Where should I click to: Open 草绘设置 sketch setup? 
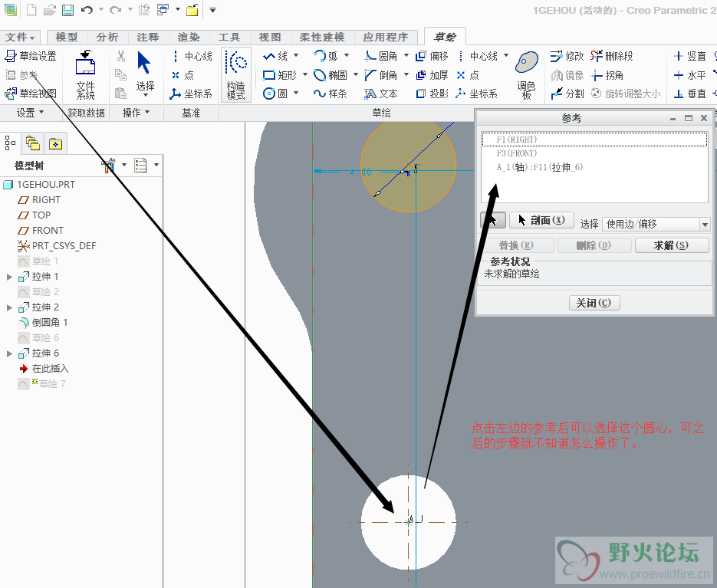tap(31, 56)
